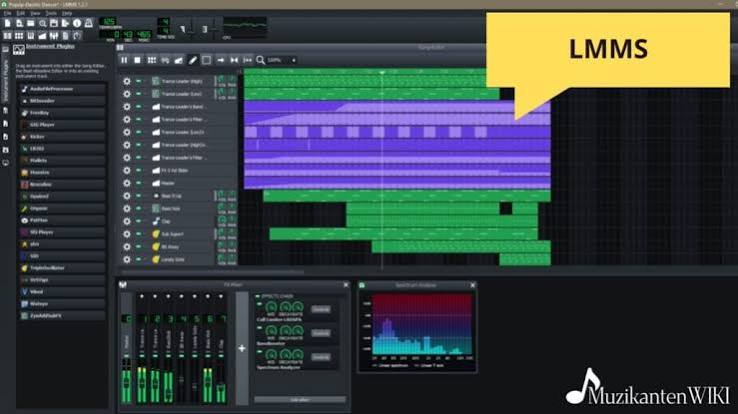
Task: Select the Instrument Plugins vertical side tab
Action: coord(6,75)
